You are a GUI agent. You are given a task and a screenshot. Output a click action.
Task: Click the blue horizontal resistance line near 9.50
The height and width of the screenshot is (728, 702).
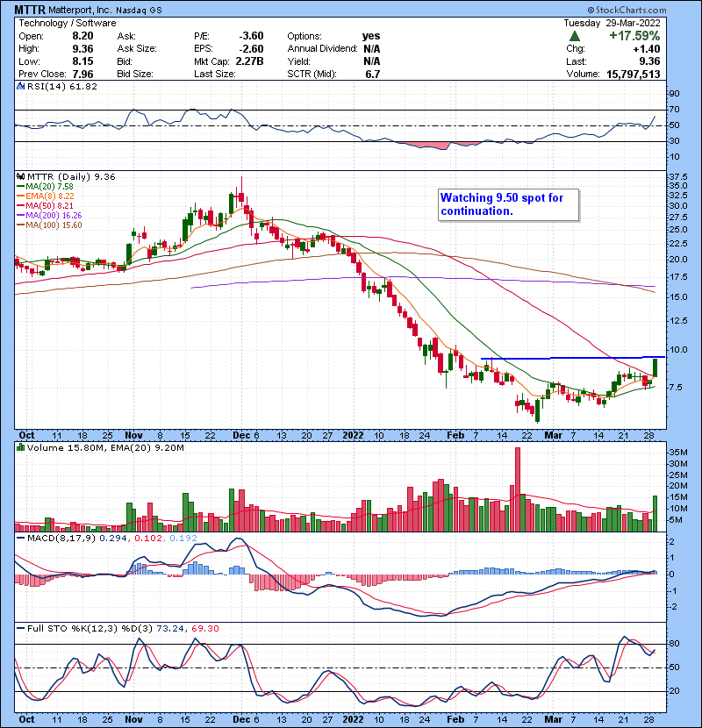coord(573,358)
